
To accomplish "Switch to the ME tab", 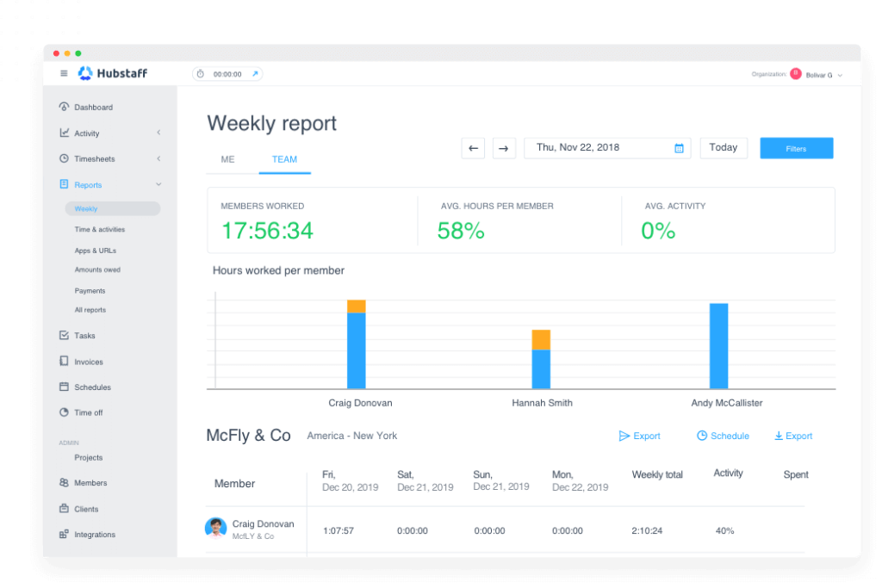I will [x=227, y=159].
